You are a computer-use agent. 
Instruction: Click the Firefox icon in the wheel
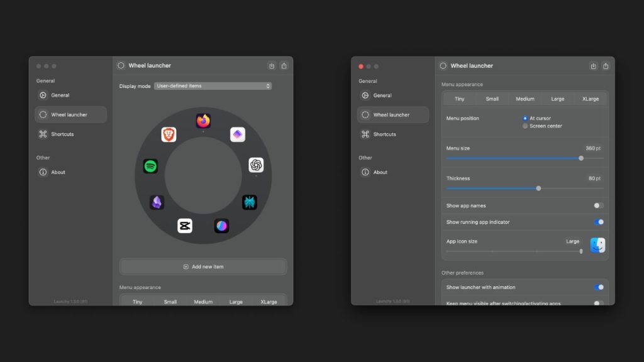click(203, 121)
